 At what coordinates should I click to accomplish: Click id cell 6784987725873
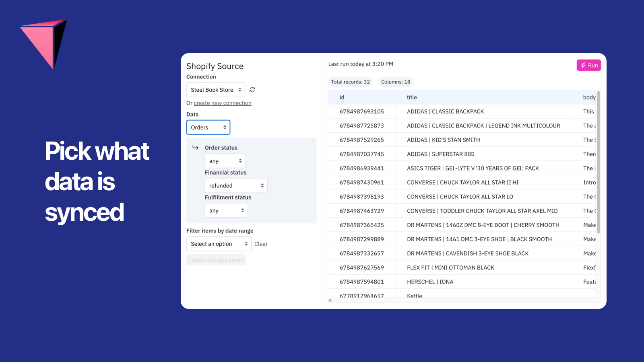point(362,125)
